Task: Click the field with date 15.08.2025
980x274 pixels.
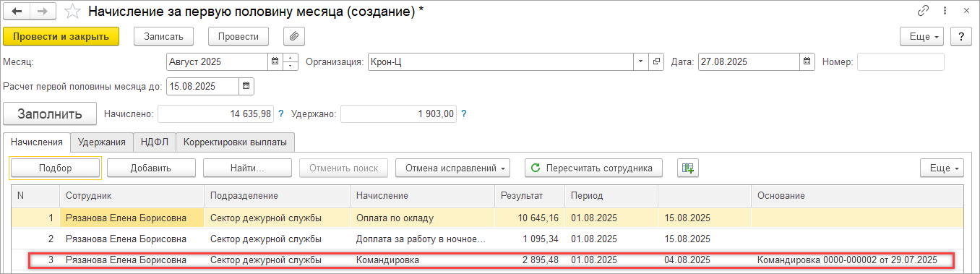Action: click(x=202, y=87)
